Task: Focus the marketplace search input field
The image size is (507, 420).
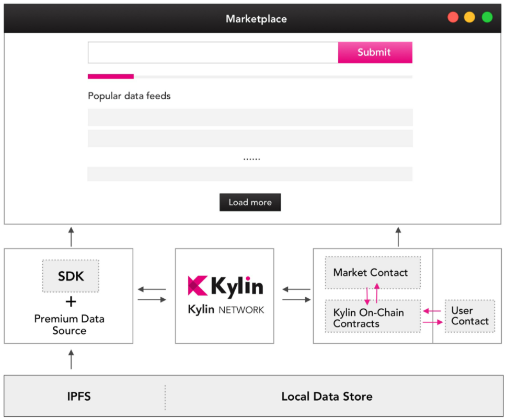Action: pos(213,52)
